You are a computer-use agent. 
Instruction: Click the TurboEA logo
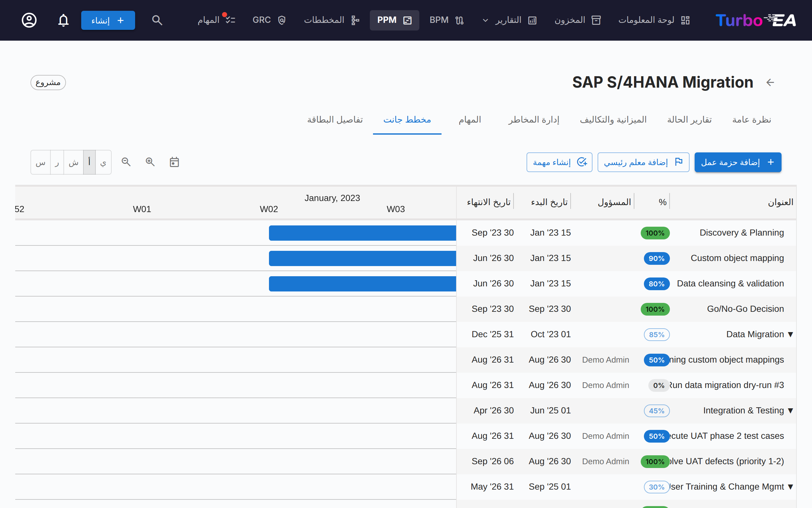755,20
